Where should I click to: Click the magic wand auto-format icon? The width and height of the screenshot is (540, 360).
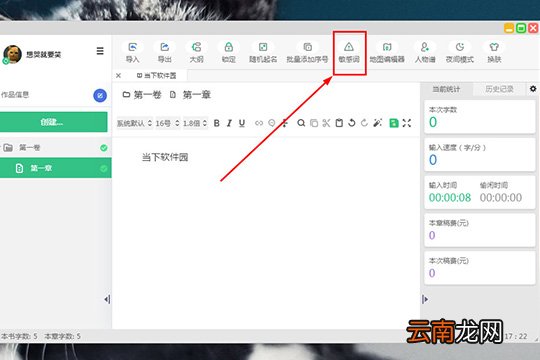pyautogui.click(x=377, y=123)
